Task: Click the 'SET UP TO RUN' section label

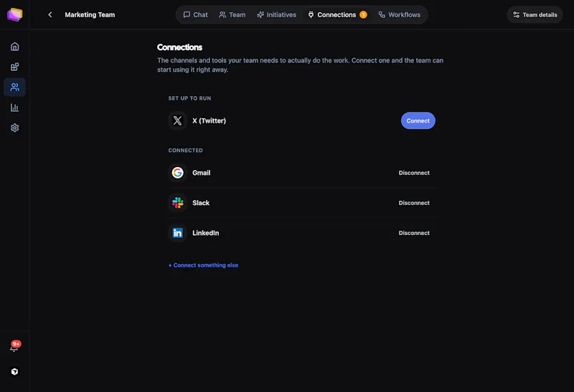Action: tap(189, 98)
